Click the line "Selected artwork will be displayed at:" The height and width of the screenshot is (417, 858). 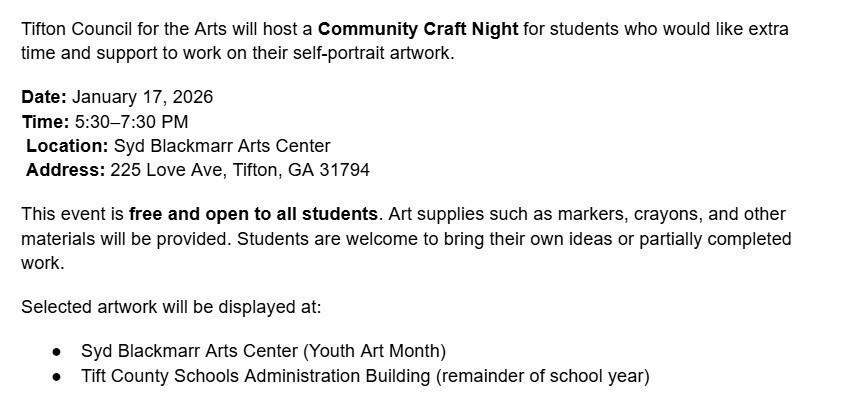point(171,307)
